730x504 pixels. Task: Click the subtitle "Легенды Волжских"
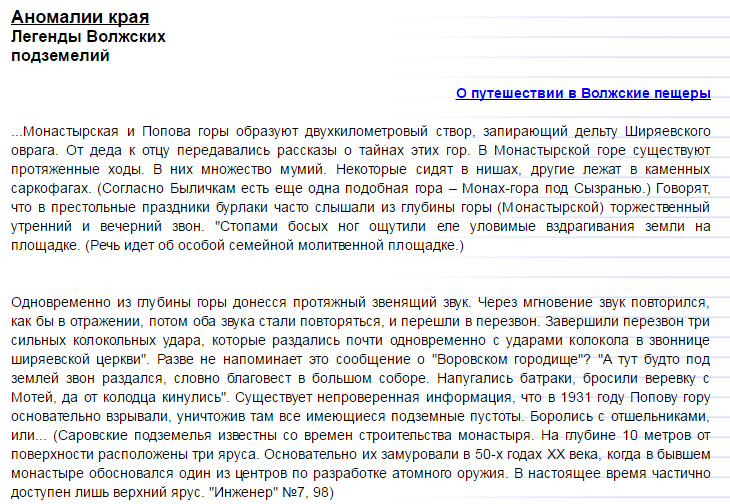[x=88, y=36]
